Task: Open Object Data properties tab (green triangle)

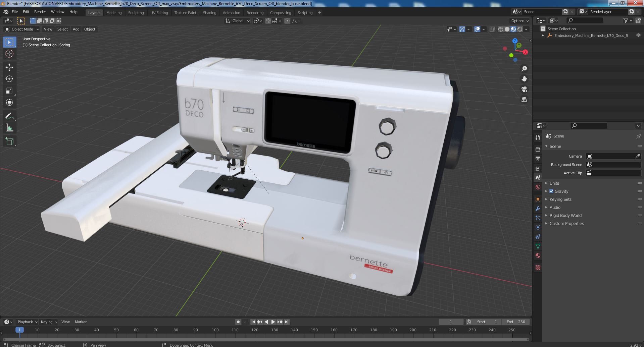Action: click(538, 246)
